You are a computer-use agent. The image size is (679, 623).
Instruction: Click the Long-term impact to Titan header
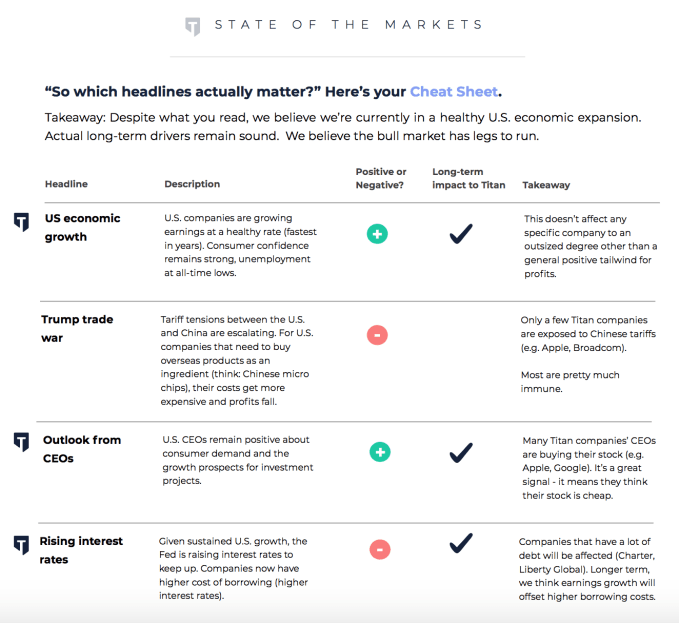468,178
